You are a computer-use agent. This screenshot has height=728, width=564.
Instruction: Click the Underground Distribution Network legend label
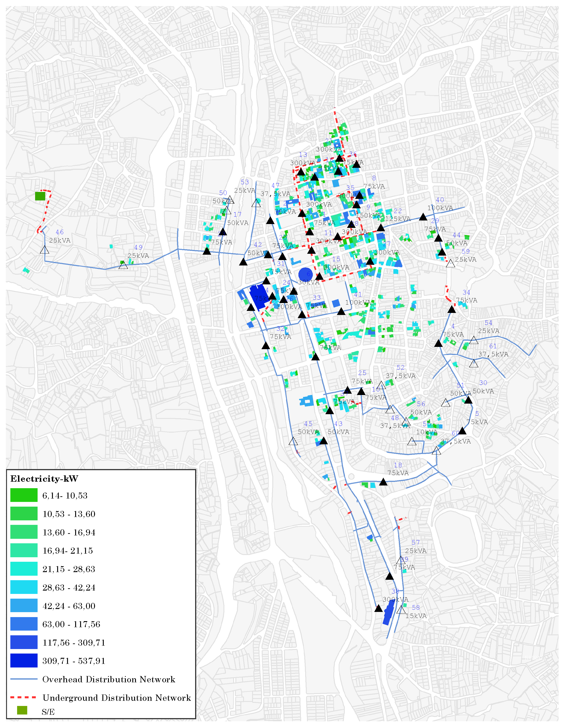(x=116, y=698)
